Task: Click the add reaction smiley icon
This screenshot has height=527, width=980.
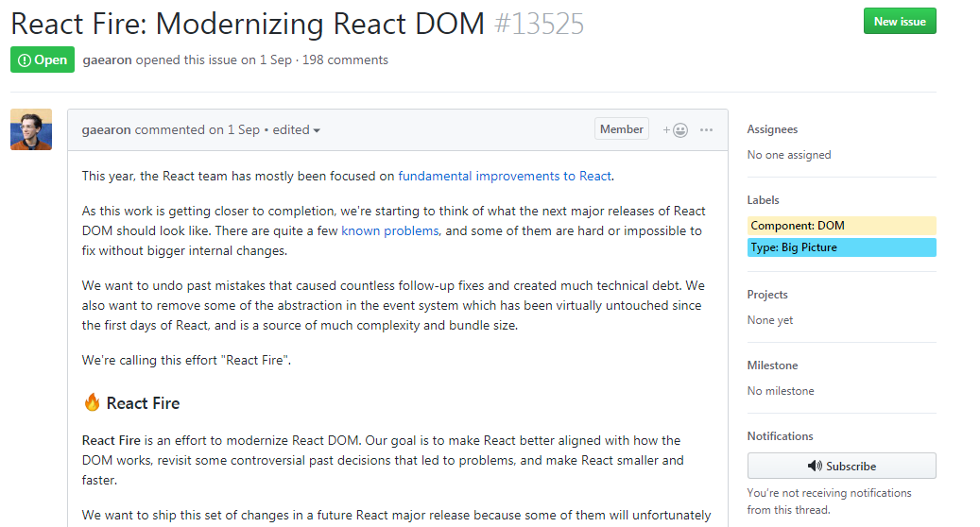Action: (677, 130)
